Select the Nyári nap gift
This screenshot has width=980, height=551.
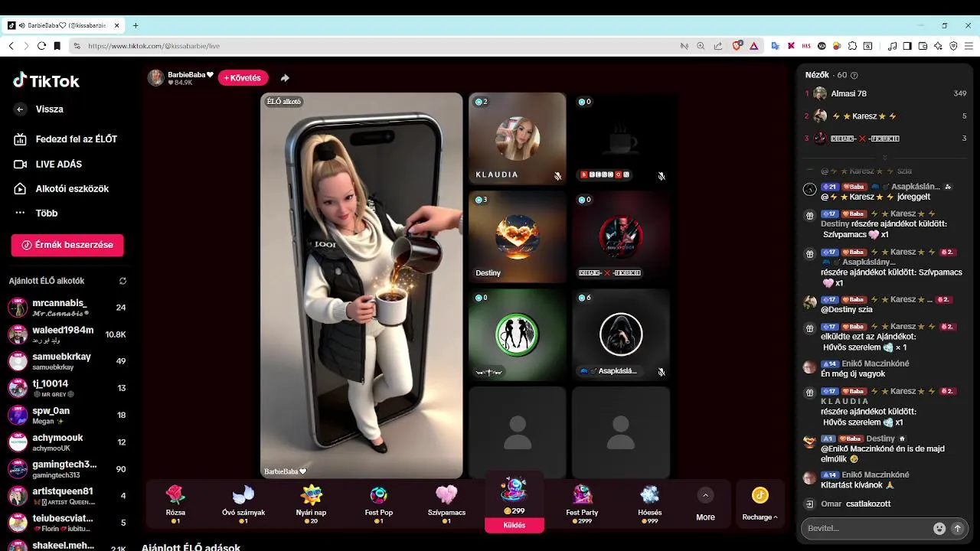[x=311, y=504]
